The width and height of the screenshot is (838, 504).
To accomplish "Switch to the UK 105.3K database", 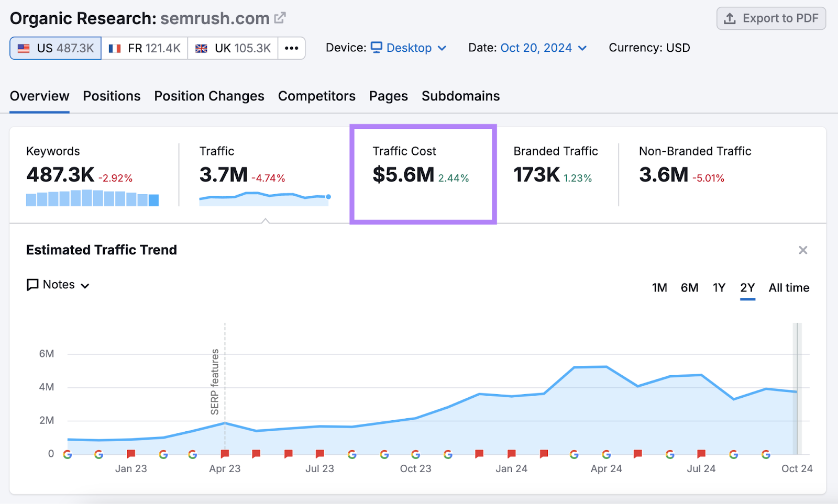I will tap(233, 48).
